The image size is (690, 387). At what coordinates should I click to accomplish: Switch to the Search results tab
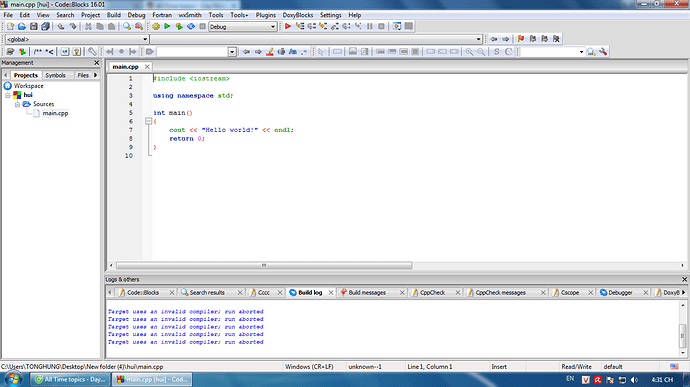tap(207, 292)
